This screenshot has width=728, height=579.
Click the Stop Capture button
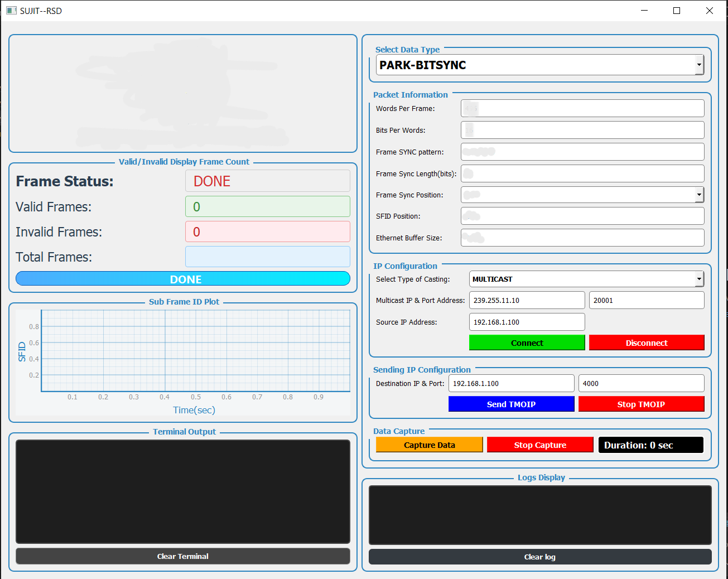tap(539, 445)
